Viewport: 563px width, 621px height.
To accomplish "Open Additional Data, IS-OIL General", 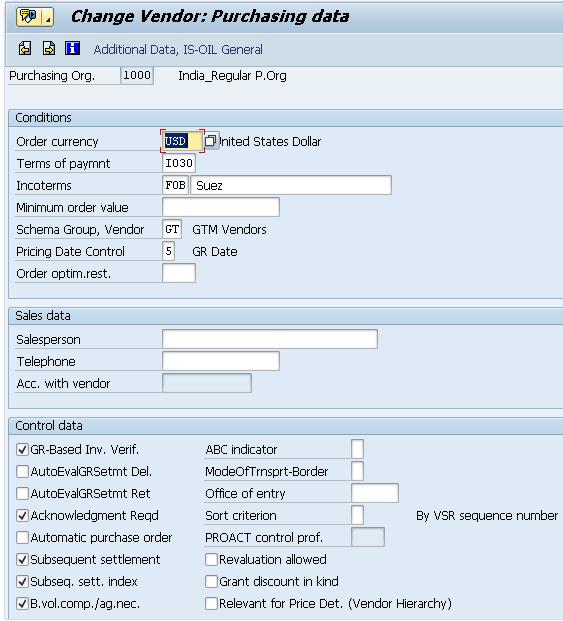I will (178, 50).
